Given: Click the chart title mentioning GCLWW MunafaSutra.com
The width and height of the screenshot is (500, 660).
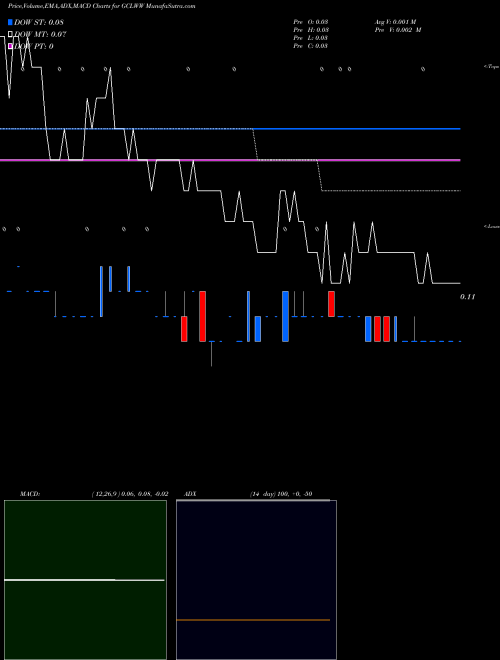Looking at the screenshot, I should pos(101,6).
